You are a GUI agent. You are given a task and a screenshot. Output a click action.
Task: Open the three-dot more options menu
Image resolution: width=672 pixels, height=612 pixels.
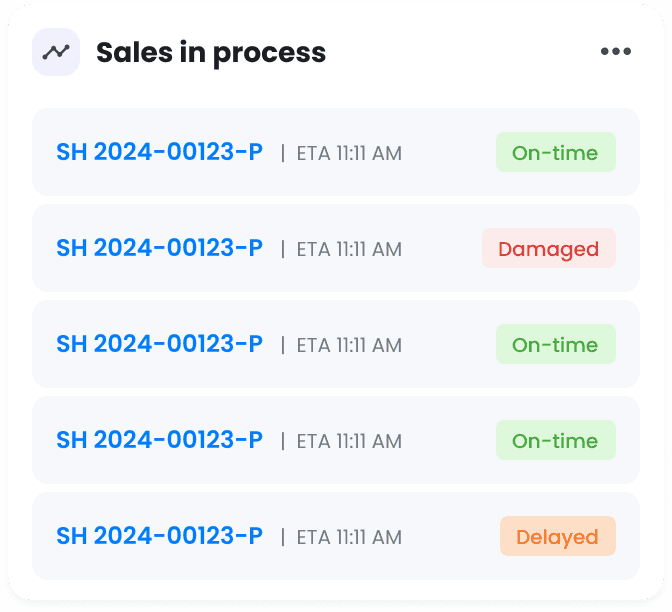click(x=615, y=51)
